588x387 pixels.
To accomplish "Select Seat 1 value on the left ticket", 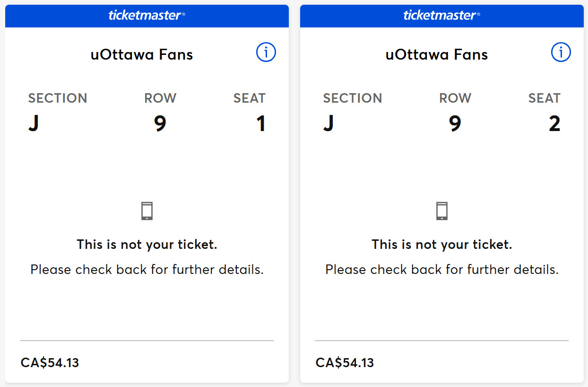I will 261,123.
